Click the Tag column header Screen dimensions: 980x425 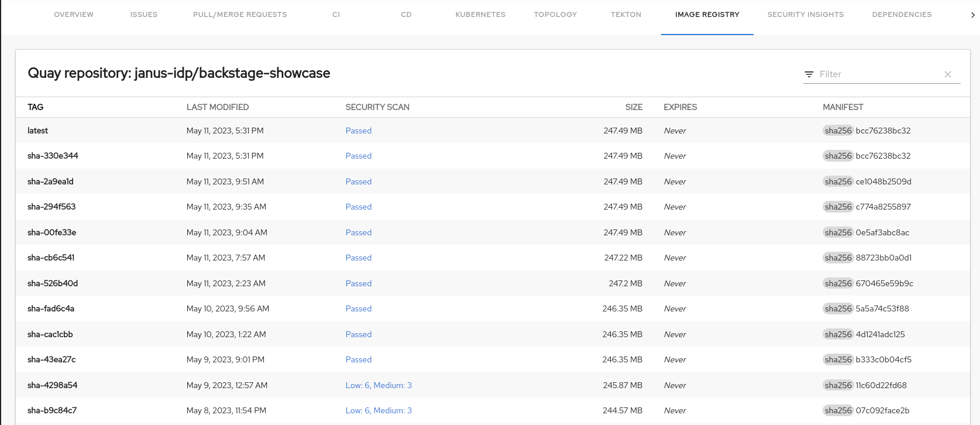tap(35, 107)
